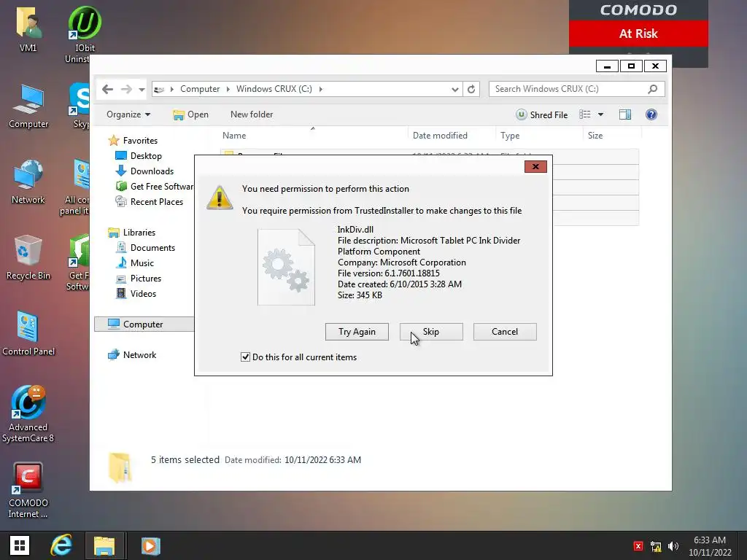Screen dimensions: 747x560
Task: Click Open in the Explorer toolbar
Action: (x=191, y=114)
